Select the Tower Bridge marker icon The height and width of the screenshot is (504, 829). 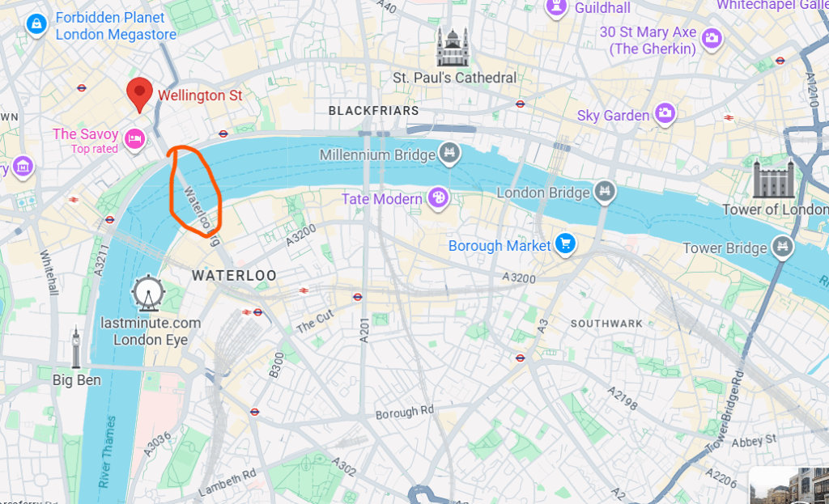pos(783,247)
